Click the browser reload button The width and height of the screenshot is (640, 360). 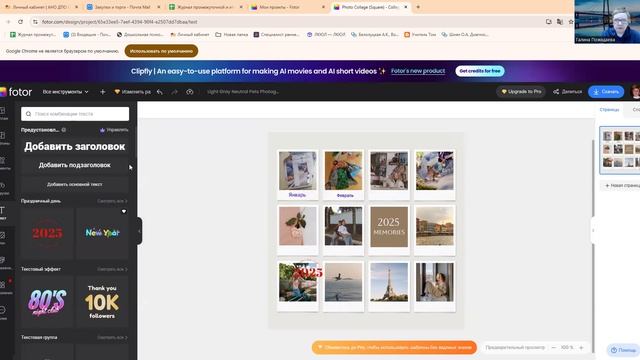coord(20,22)
